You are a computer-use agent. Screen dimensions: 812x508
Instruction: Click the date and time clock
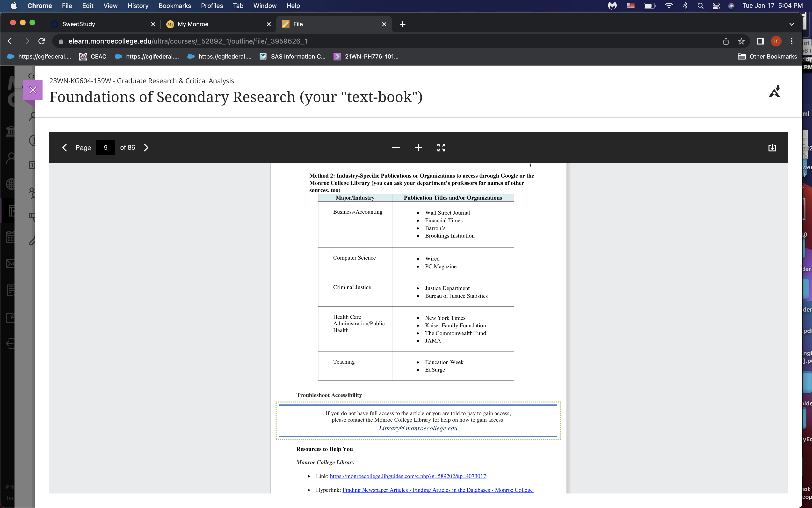(x=772, y=6)
